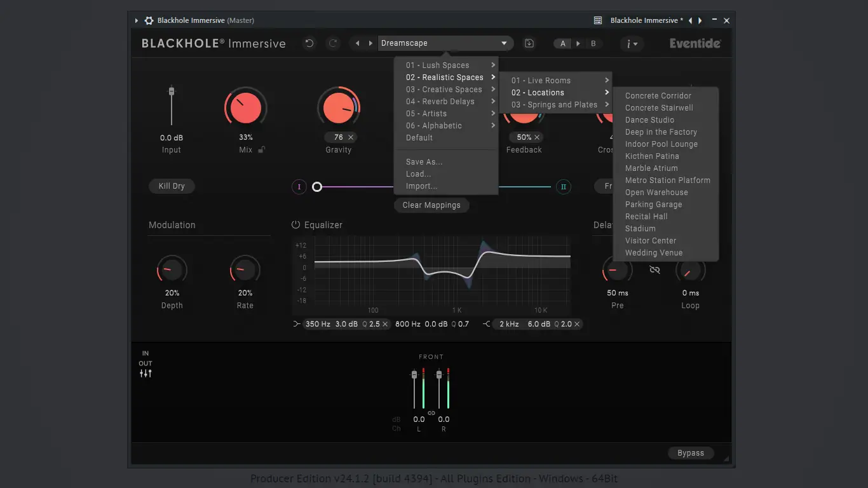The height and width of the screenshot is (488, 868).
Task: Click the Clear Mappings button
Action: click(431, 205)
